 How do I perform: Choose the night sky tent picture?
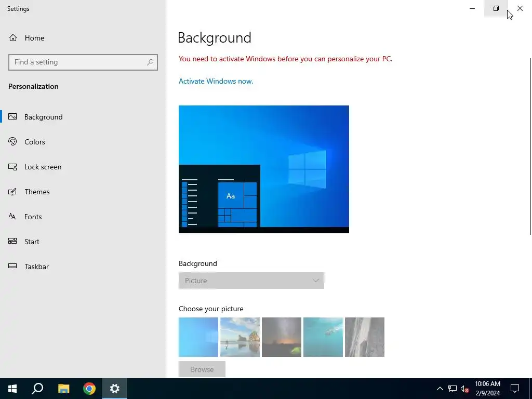pyautogui.click(x=282, y=337)
